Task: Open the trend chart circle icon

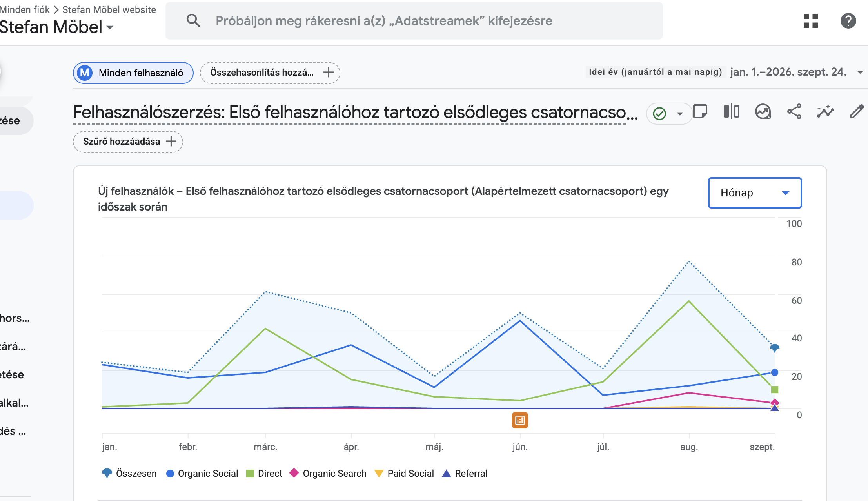Action: [x=763, y=112]
